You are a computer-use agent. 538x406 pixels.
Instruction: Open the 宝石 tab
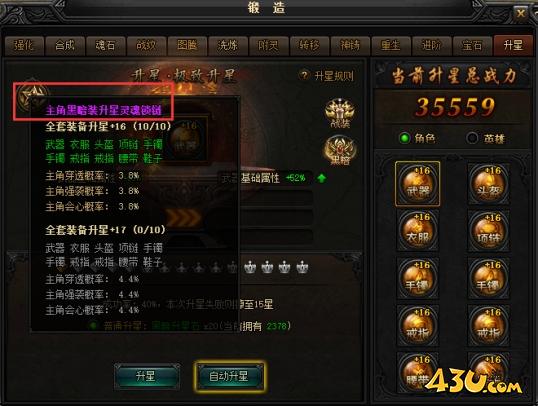(472, 46)
